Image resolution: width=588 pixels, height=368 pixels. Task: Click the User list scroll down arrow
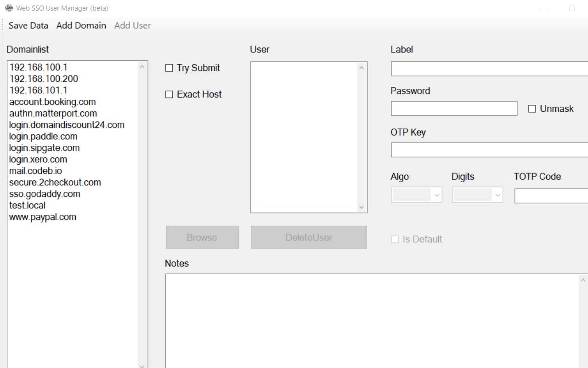point(362,207)
